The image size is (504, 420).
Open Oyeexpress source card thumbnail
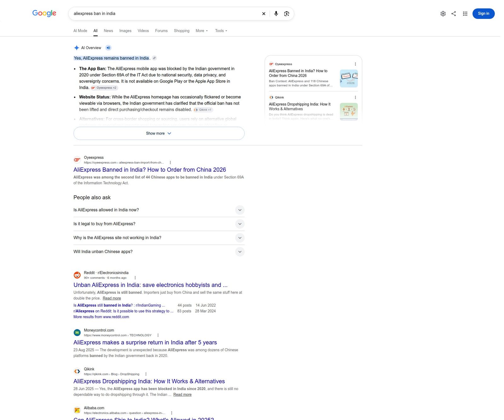click(x=349, y=78)
